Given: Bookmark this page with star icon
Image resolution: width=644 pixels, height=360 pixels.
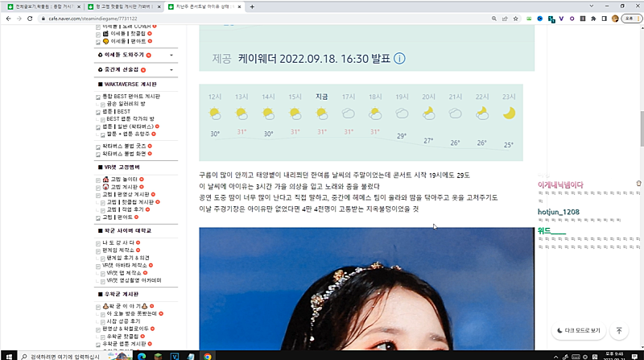Looking at the screenshot, I should pos(515,19).
